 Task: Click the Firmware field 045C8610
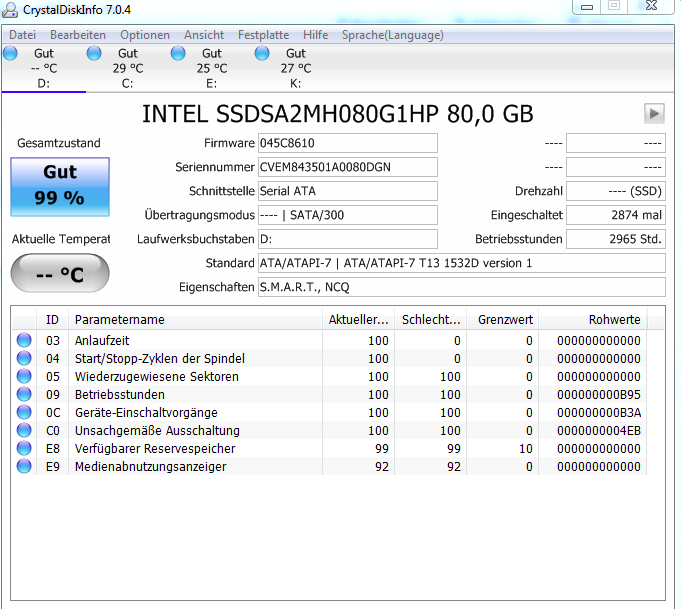click(x=347, y=143)
